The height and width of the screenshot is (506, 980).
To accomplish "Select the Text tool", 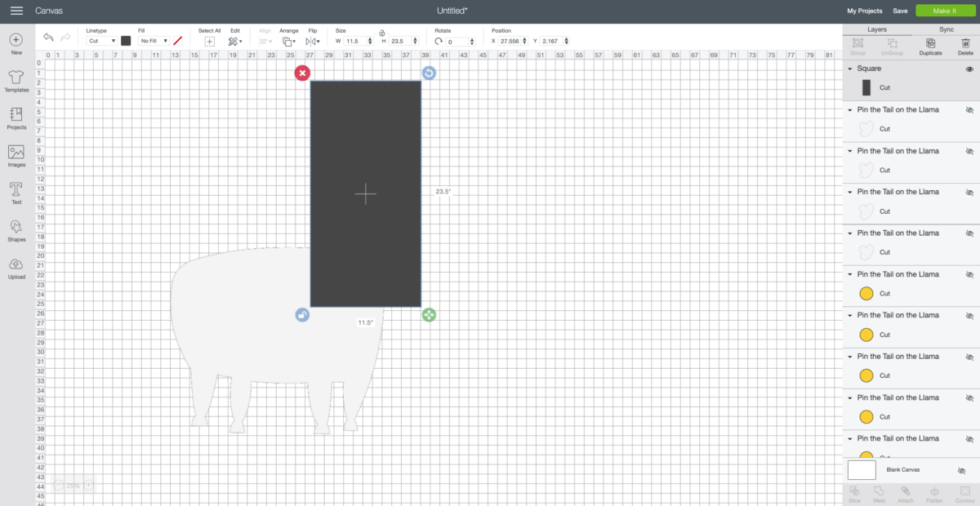I will [x=16, y=193].
